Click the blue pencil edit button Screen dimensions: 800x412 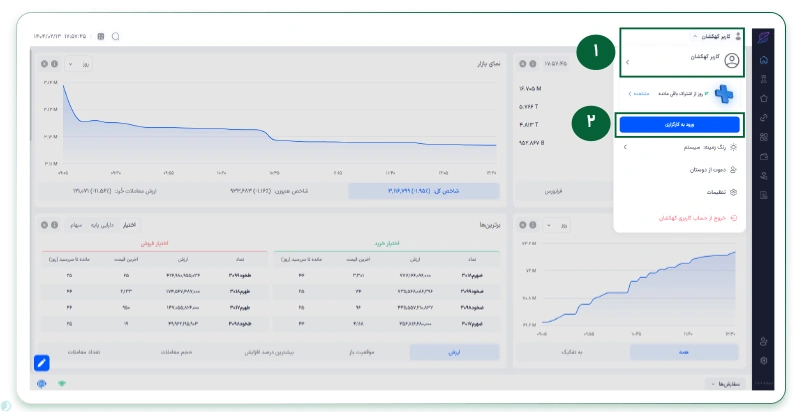(42, 363)
